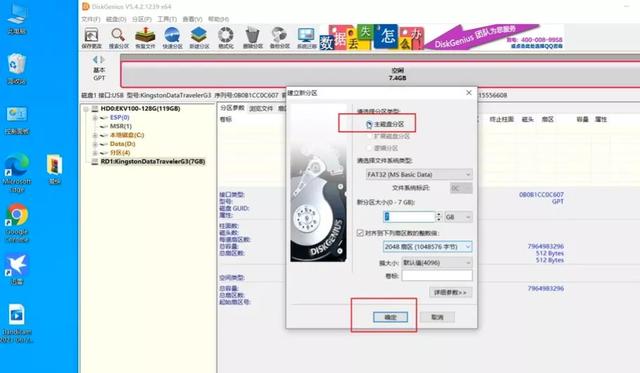Open the GB size unit dropdown
The width and height of the screenshot is (640, 373).
[458, 217]
